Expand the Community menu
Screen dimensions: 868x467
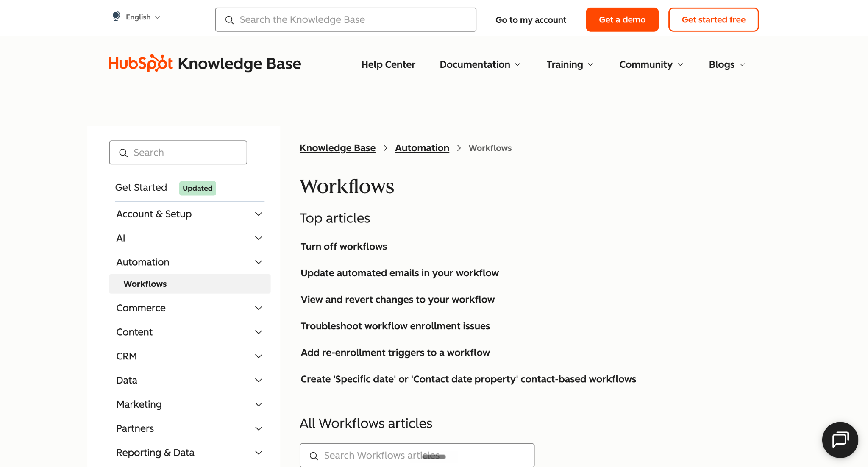(651, 64)
